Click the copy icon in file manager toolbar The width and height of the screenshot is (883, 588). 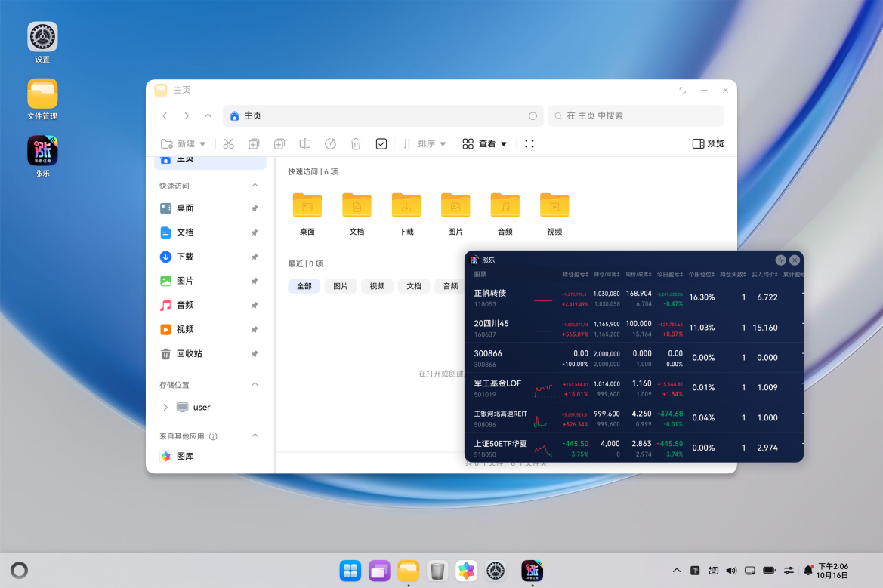pyautogui.click(x=254, y=144)
